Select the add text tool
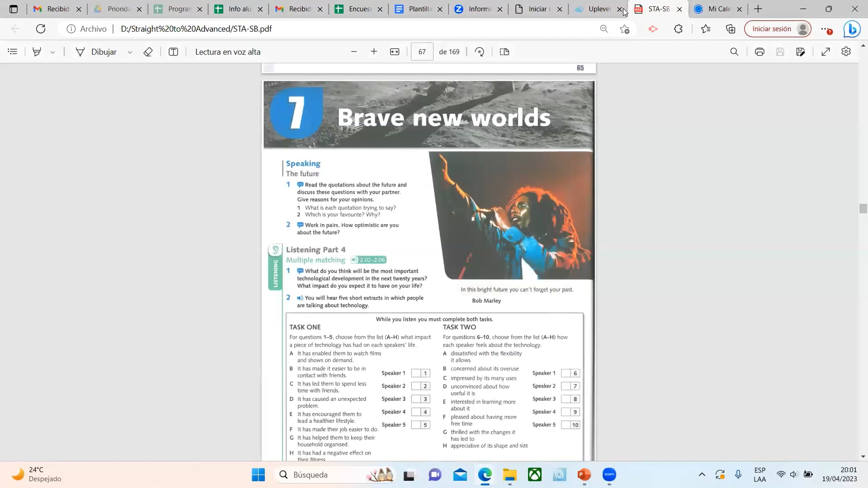Screen dimensions: 868x488 coord(173,52)
